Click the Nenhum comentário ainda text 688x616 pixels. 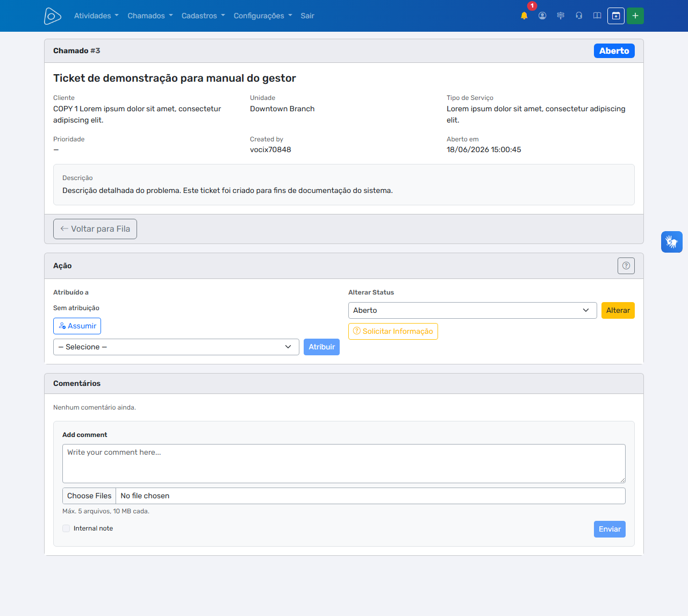point(95,407)
